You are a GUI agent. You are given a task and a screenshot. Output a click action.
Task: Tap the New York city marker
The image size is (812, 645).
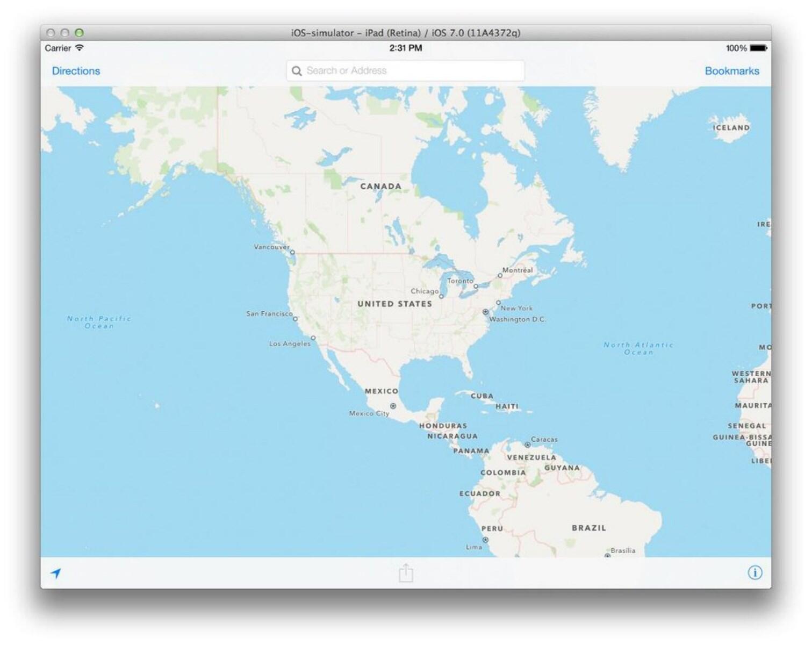[498, 303]
